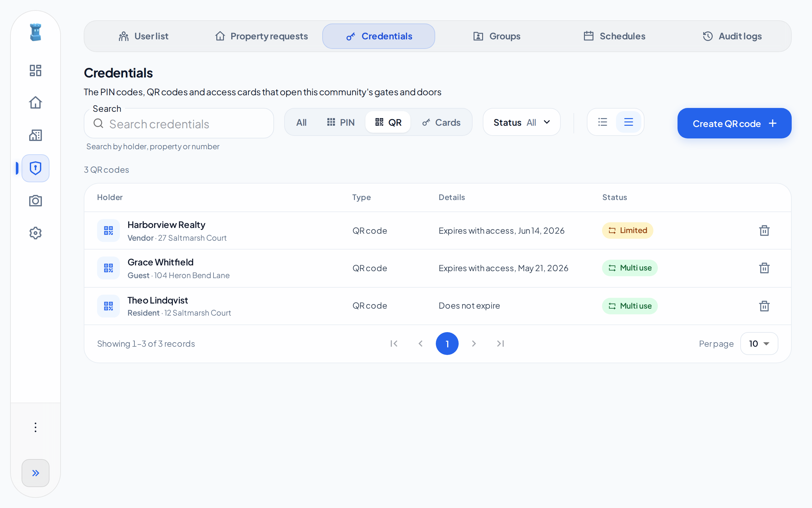The height and width of the screenshot is (508, 812).
Task: Click QR icon next to Grace Whitfield
Action: coord(108,268)
